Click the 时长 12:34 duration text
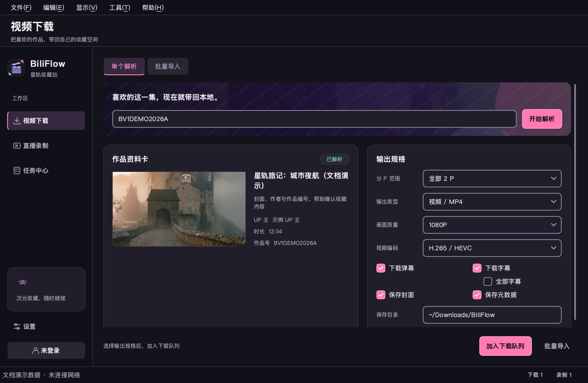Image resolution: width=588 pixels, height=383 pixels. pos(268,232)
